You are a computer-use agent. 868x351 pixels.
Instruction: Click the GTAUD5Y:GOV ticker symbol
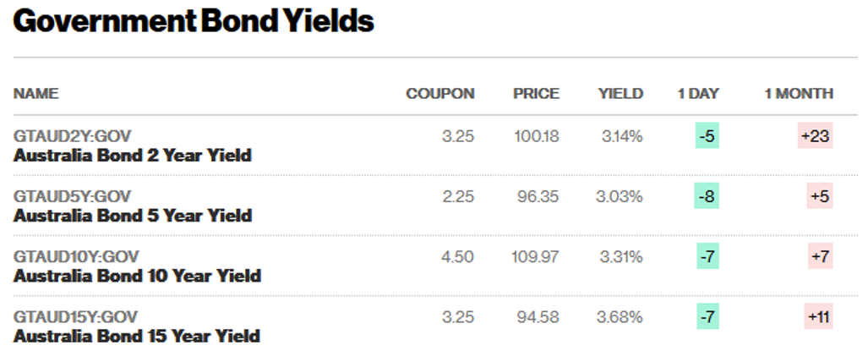point(73,196)
